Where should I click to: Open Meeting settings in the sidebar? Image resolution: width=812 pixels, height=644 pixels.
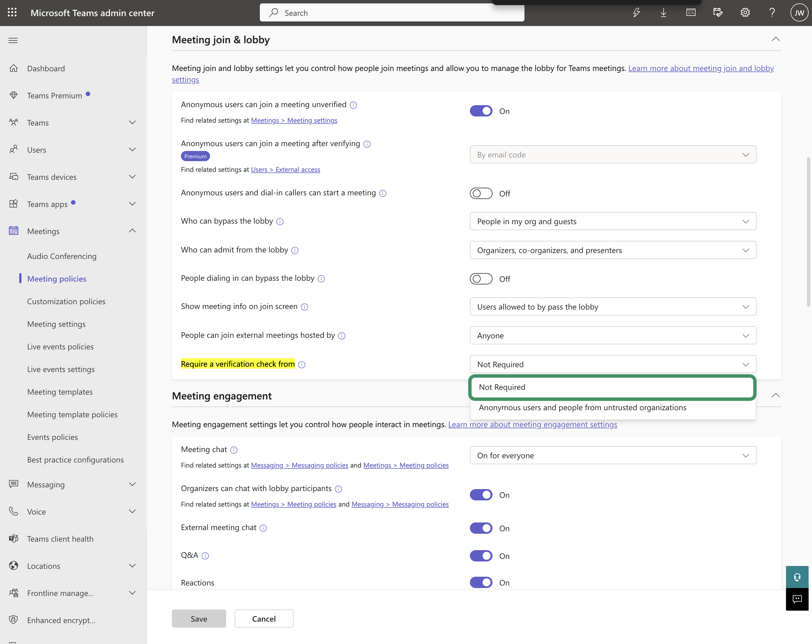coord(57,324)
